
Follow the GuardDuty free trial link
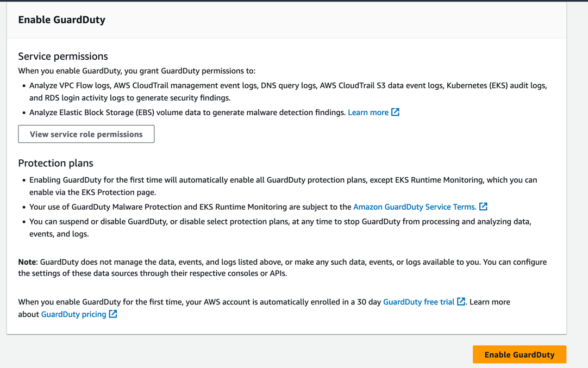pyautogui.click(x=418, y=302)
